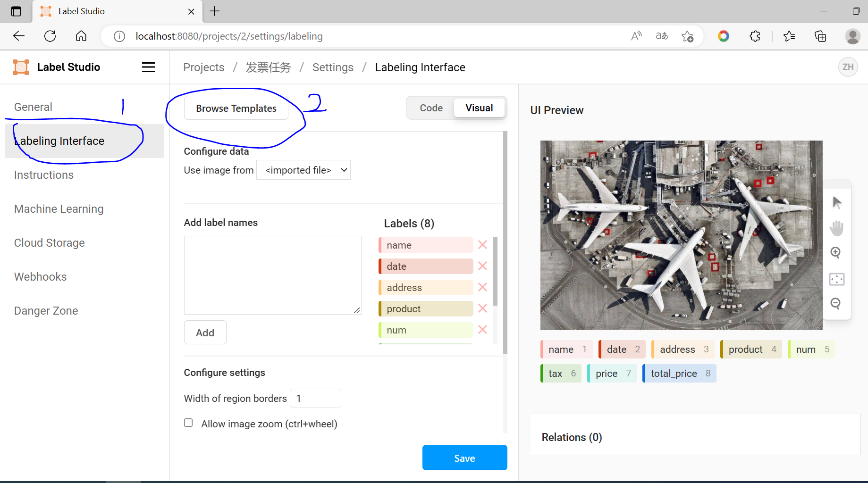Image resolution: width=868 pixels, height=483 pixels.
Task: Open 发票任务 project breadcrumb
Action: point(268,67)
